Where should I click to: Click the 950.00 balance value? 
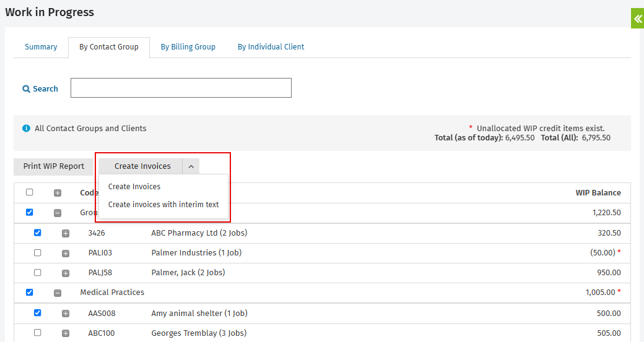pos(609,273)
